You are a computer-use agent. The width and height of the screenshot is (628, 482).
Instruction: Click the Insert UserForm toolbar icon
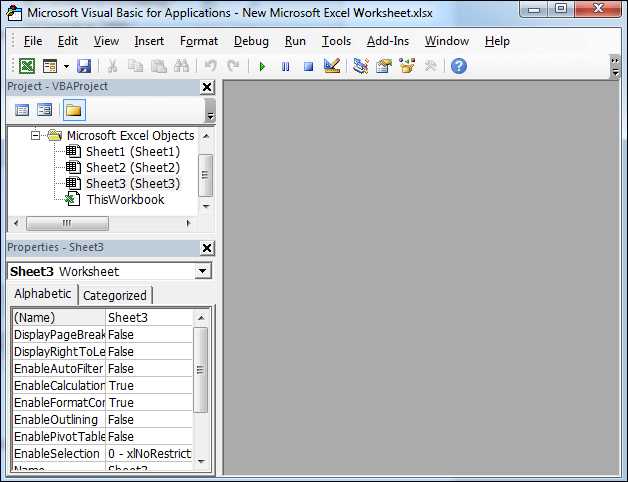point(50,66)
